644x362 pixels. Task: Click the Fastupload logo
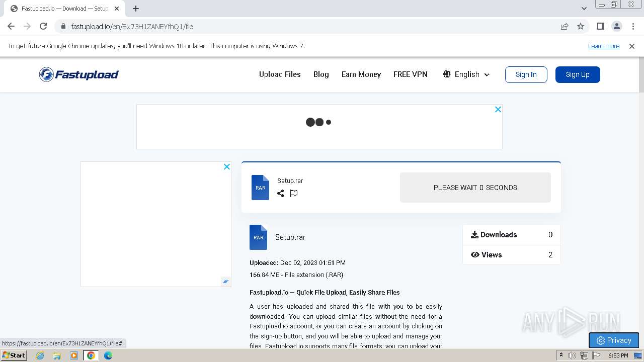click(79, 74)
